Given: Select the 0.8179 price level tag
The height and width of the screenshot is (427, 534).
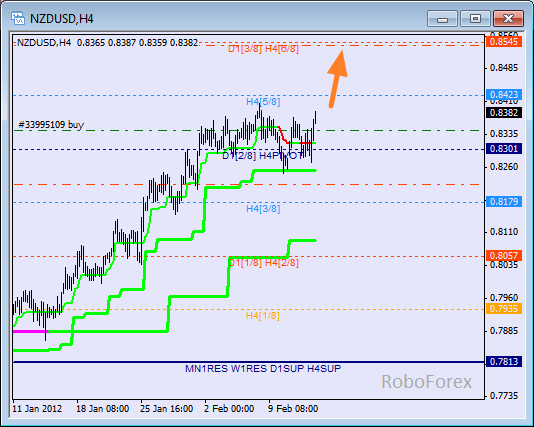Looking at the screenshot, I should pos(504,202).
